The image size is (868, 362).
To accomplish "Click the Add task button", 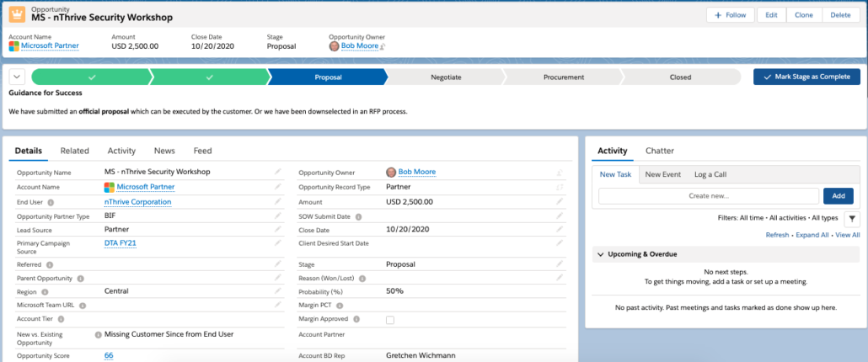I will point(839,195).
